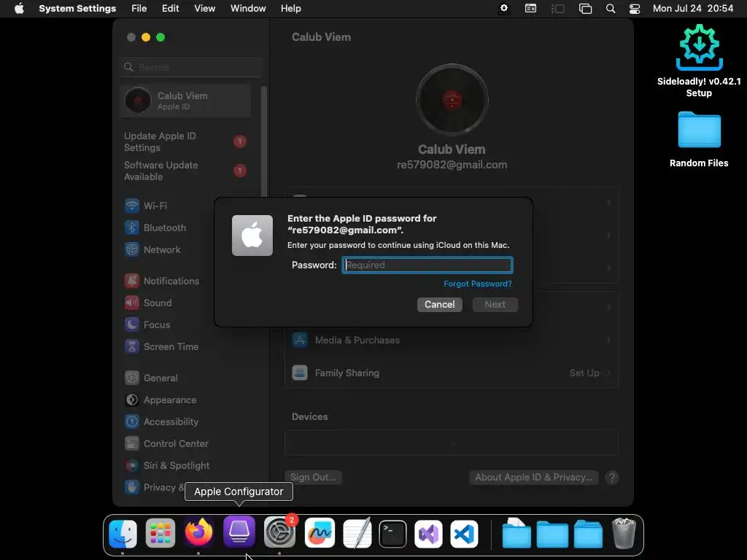
Task: Click the Sideloadly gear icon in menu bar
Action: [x=503, y=8]
